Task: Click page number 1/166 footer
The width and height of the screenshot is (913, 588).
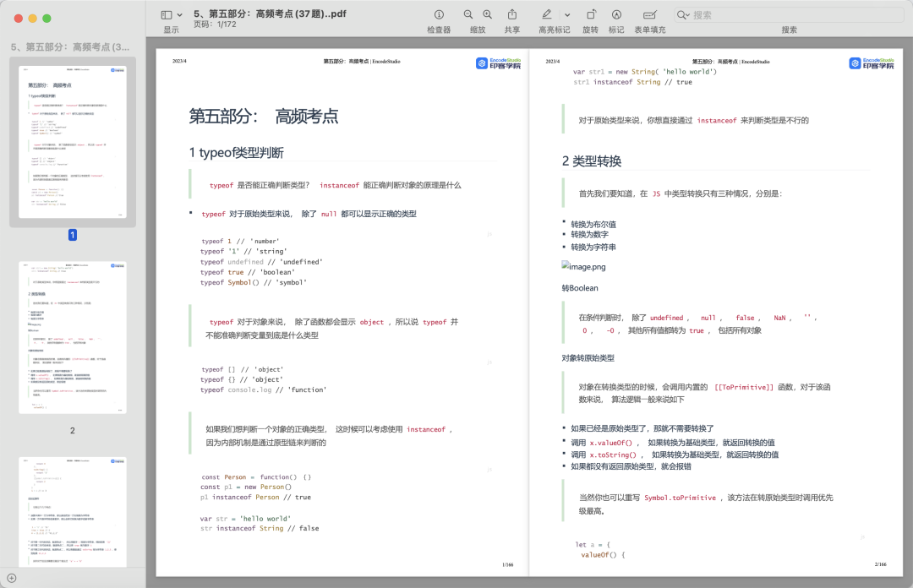Action: click(x=508, y=564)
